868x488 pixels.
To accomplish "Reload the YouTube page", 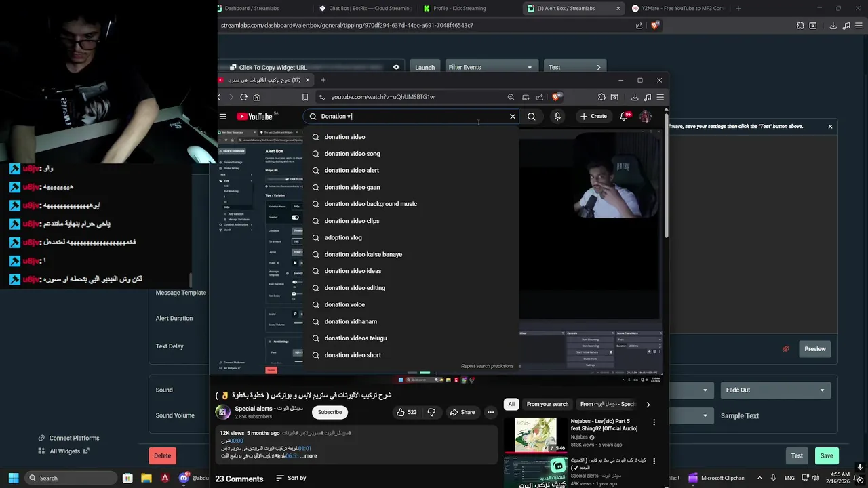I will (243, 97).
